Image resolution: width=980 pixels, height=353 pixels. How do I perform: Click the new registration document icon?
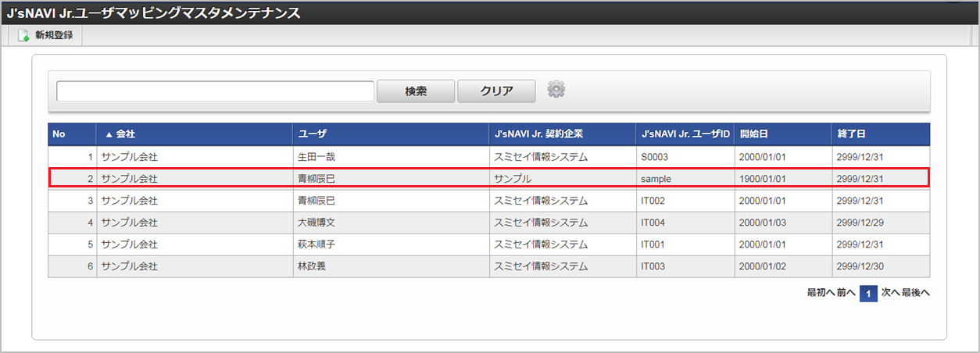(x=23, y=35)
